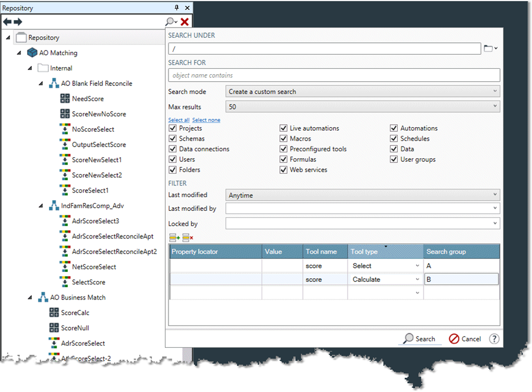
Task: Collapse the AO Blank Field Reconcile node
Action: 41,84
